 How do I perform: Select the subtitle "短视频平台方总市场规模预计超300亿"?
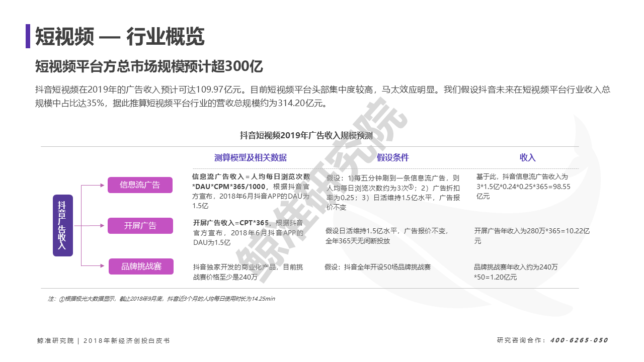pos(149,66)
